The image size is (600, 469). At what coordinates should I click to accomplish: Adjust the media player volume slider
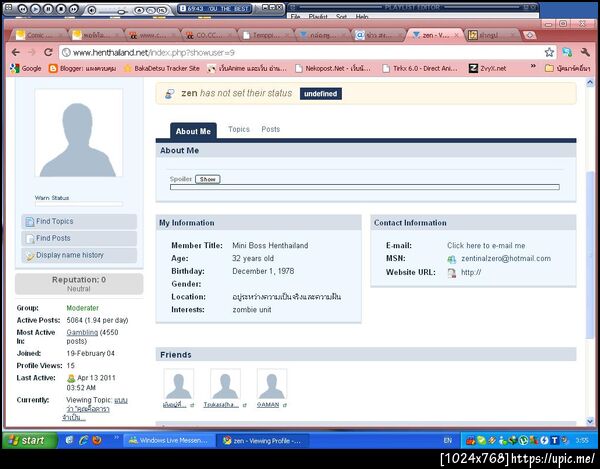[x=121, y=12]
